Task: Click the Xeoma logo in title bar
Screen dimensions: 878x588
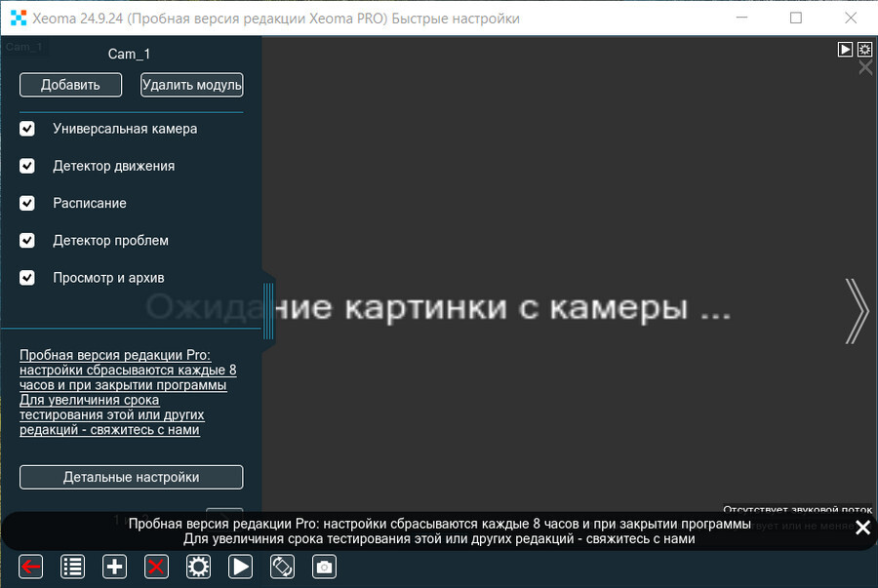Action: pyautogui.click(x=19, y=18)
